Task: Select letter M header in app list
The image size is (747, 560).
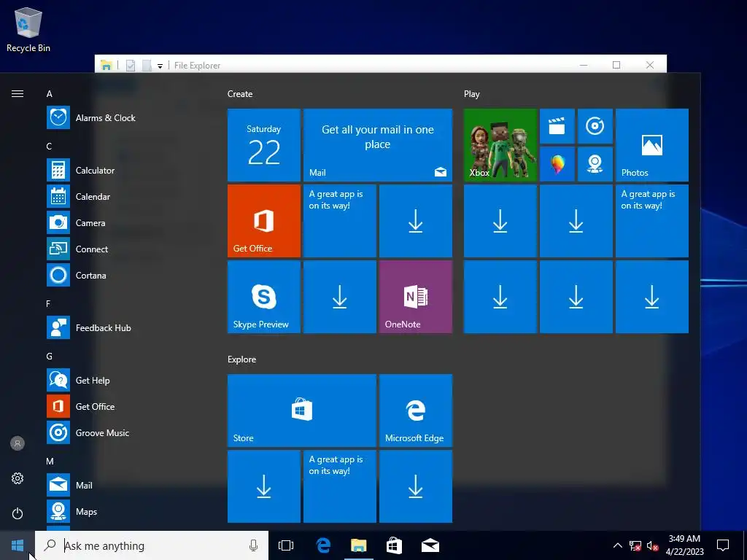Action: point(50,462)
